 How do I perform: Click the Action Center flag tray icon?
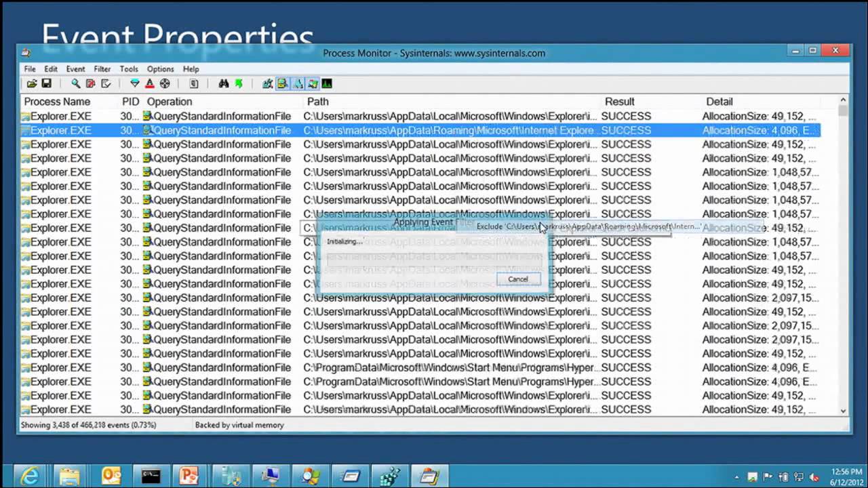pos(768,477)
